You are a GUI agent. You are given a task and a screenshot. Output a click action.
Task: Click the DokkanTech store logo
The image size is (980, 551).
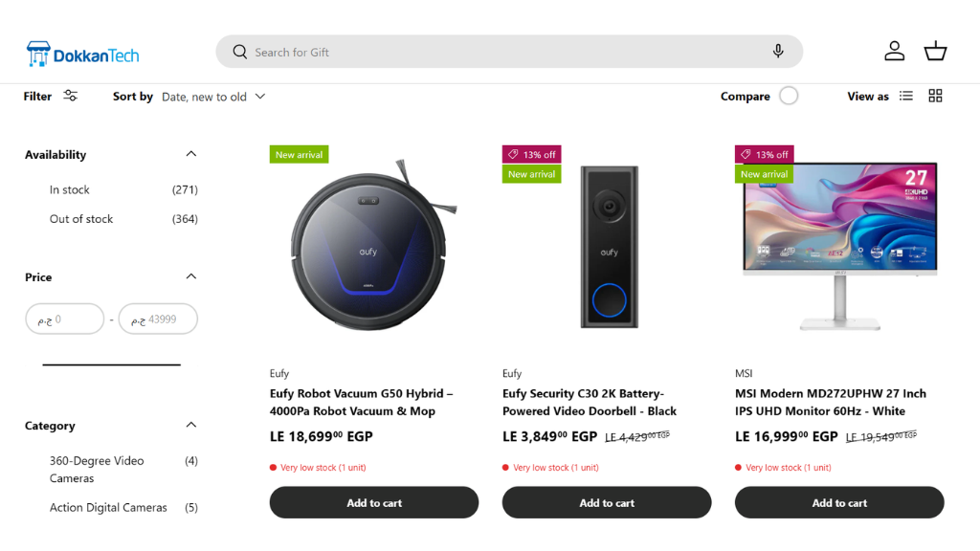(82, 55)
